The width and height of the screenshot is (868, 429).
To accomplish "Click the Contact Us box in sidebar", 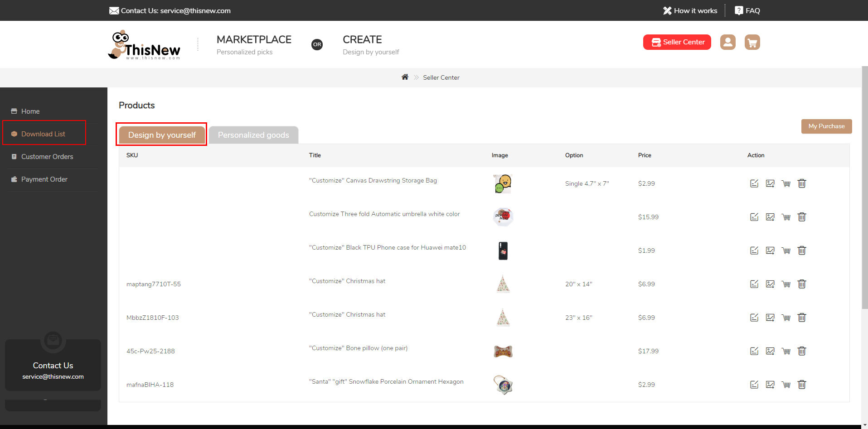I will click(53, 365).
